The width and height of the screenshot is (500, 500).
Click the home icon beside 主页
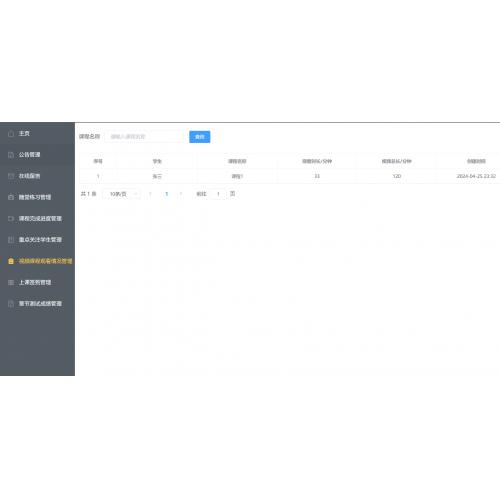coord(11,134)
